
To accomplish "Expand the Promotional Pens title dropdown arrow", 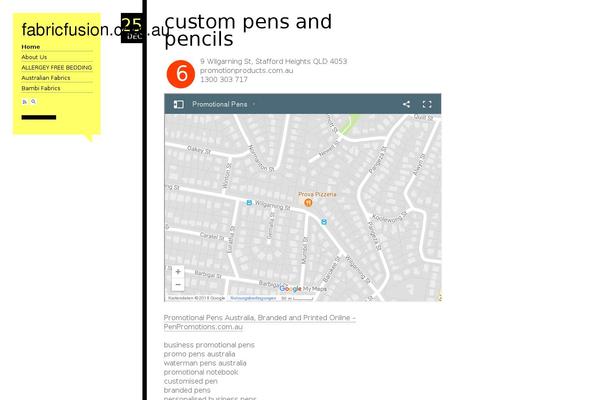I will coord(254,104).
